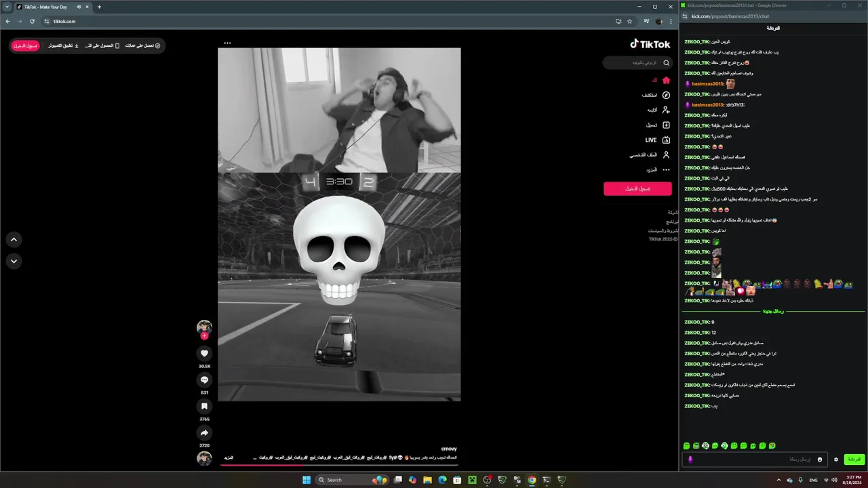Open the video comments bubble icon
868x488 pixels.
pos(204,380)
